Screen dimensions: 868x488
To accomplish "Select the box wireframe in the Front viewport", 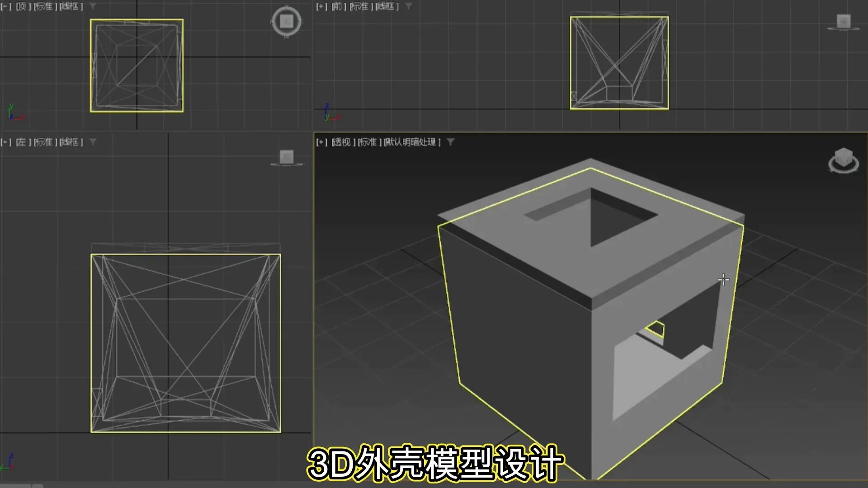I will (x=619, y=63).
